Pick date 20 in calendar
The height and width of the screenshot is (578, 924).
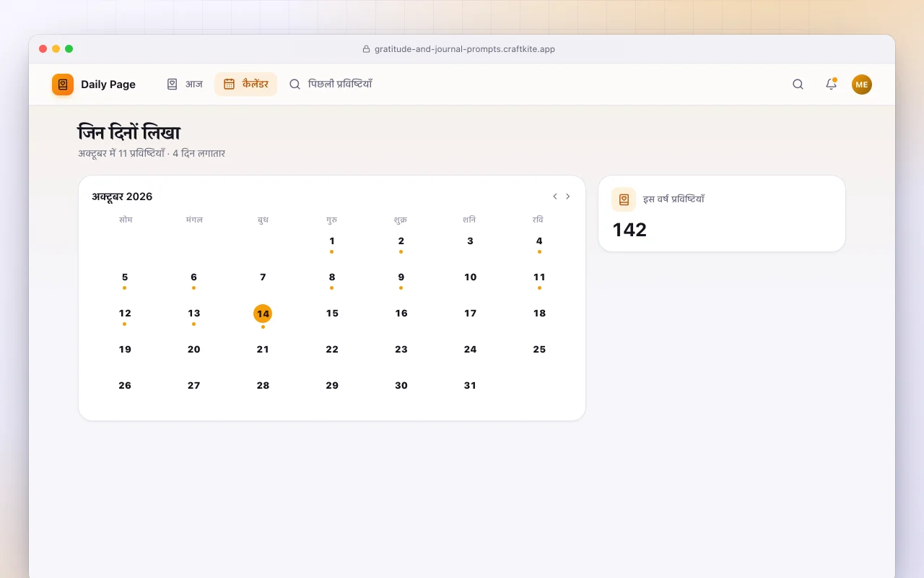(194, 351)
